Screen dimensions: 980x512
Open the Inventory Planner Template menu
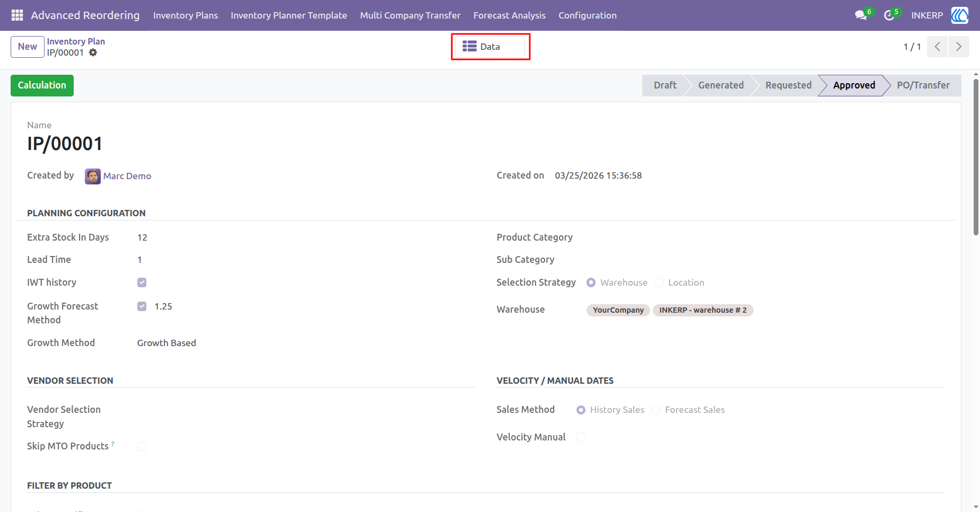pos(289,15)
